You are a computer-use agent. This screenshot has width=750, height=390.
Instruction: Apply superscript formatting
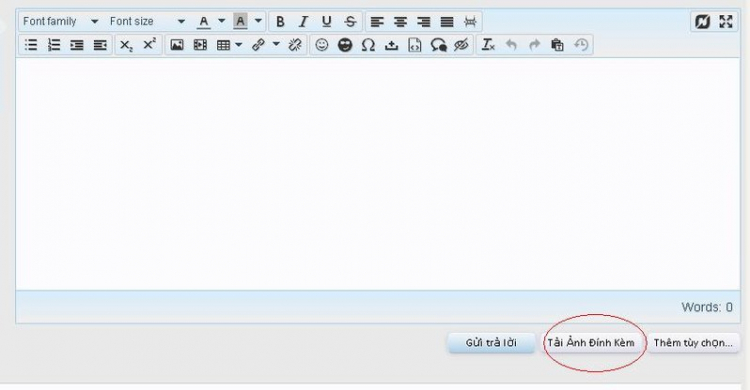(x=150, y=45)
